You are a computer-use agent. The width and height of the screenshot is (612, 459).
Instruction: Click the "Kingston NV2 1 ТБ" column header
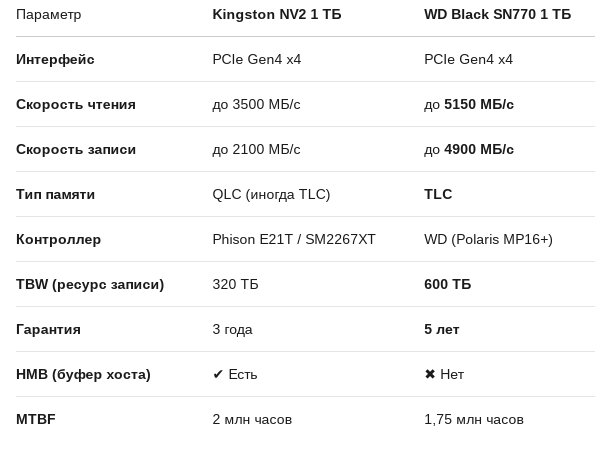276,14
